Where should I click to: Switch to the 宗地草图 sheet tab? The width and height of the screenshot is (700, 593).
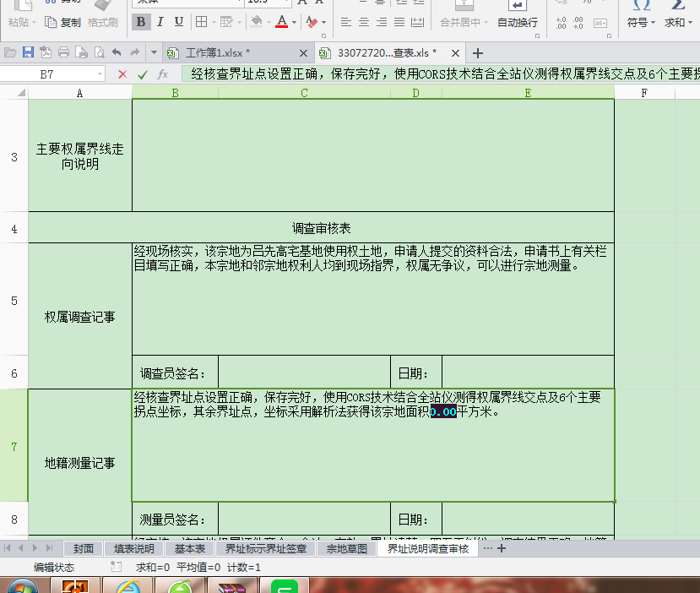click(347, 548)
